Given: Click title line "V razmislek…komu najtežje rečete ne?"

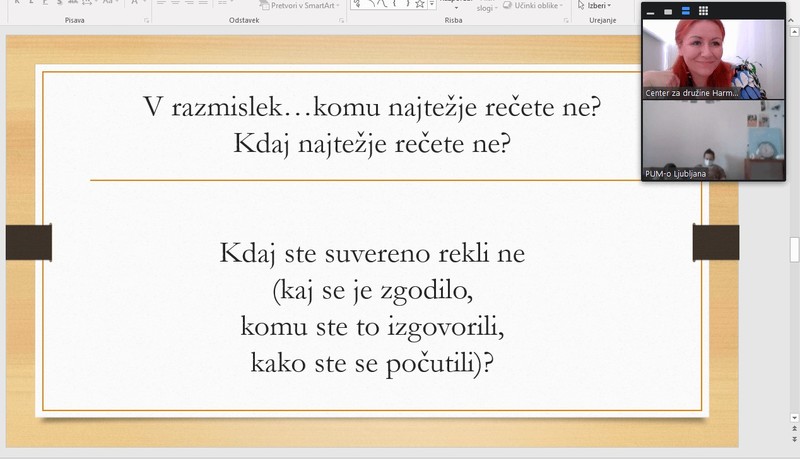Looking at the screenshot, I should [372, 108].
